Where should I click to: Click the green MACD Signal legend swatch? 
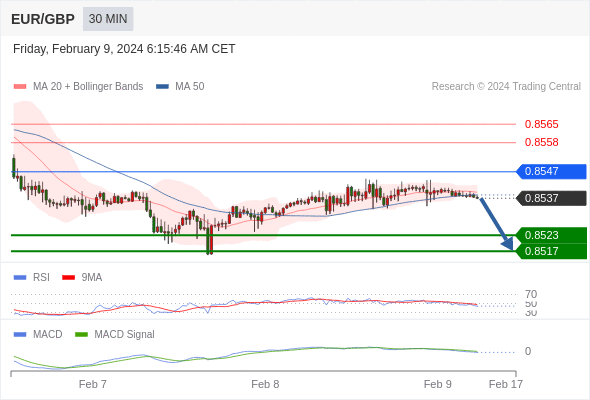pos(81,335)
